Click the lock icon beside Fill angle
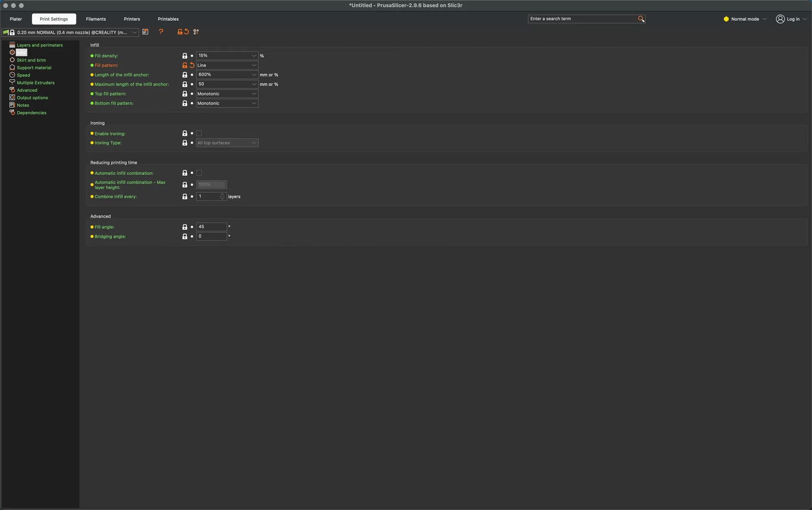The height and width of the screenshot is (510, 812). point(185,227)
